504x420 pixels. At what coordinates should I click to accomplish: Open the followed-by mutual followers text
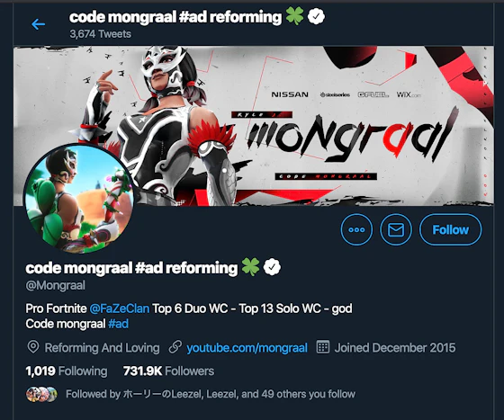(x=211, y=394)
